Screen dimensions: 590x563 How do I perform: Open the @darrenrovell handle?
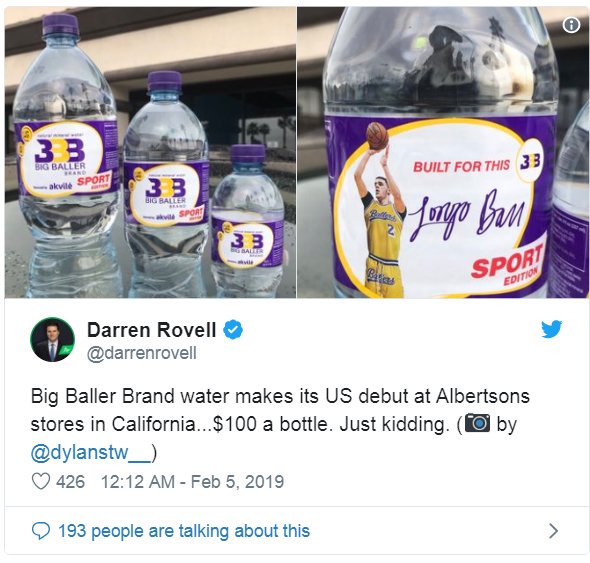pyautogui.click(x=142, y=353)
